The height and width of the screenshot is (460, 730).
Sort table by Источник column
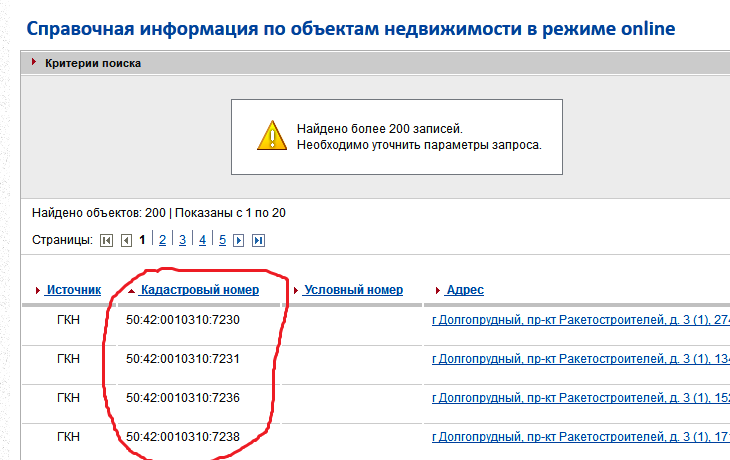point(73,290)
